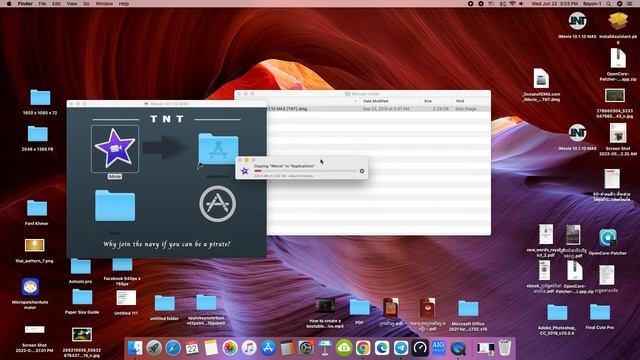
Task: Select the '1920 x 1080 x 72' folder
Action: (x=40, y=98)
